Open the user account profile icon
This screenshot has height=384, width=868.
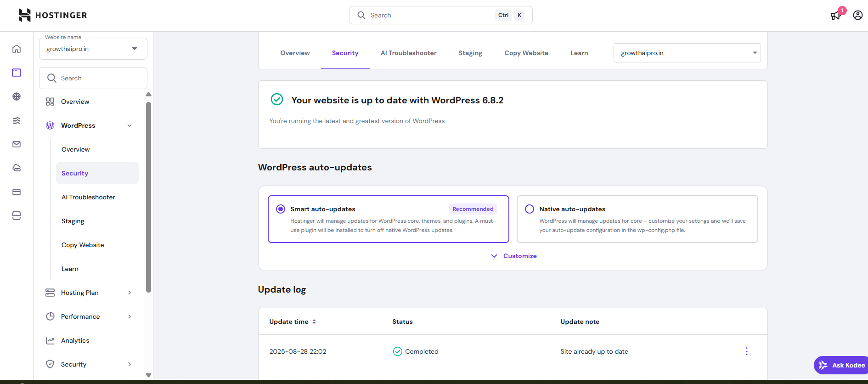(857, 15)
